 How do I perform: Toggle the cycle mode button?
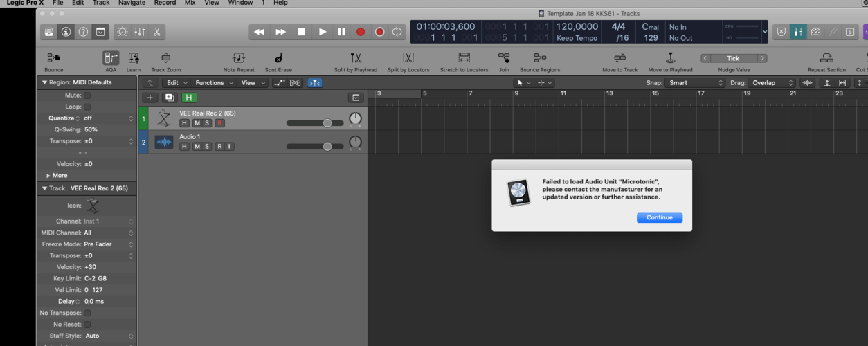[x=397, y=32]
